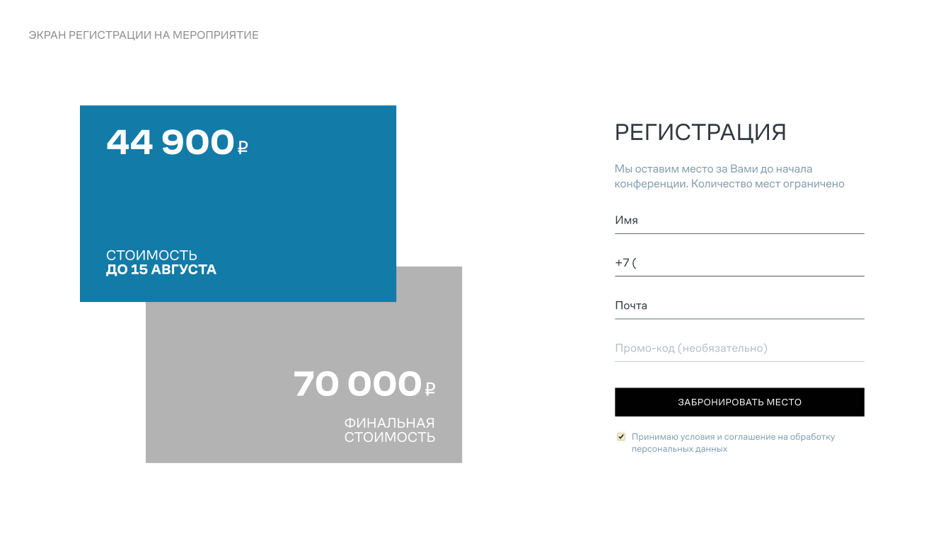Focus the Имя input field
Screen dimensions: 948x560
point(739,221)
